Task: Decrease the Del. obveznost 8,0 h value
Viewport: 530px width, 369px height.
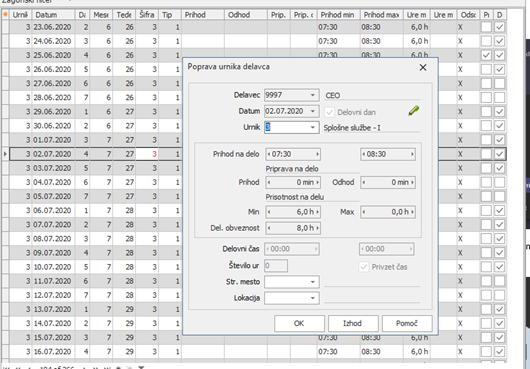Action: [x=269, y=228]
